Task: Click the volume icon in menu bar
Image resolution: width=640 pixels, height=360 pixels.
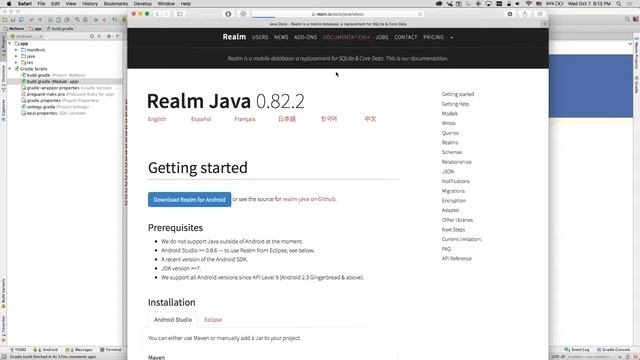Action: 518,4
